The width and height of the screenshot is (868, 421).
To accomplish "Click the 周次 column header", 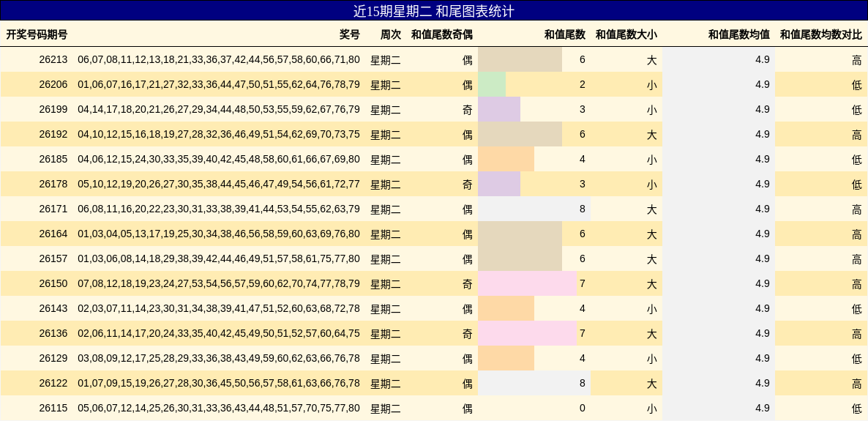I will tap(390, 34).
